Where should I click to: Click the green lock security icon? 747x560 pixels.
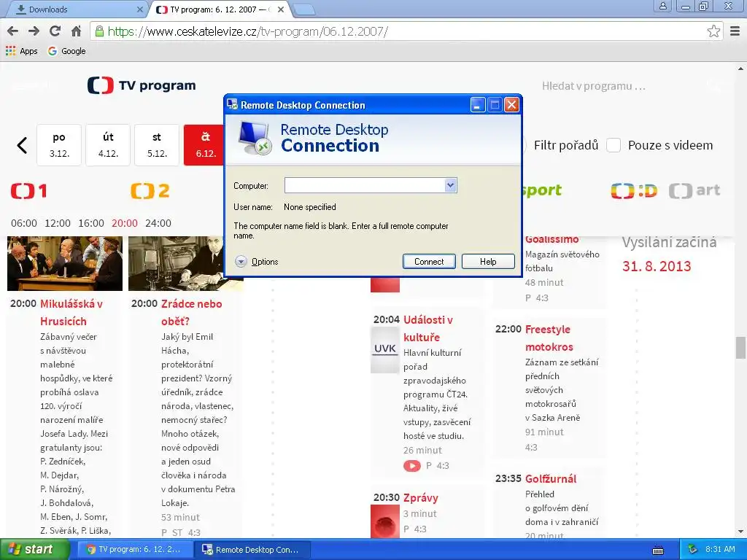(99, 31)
